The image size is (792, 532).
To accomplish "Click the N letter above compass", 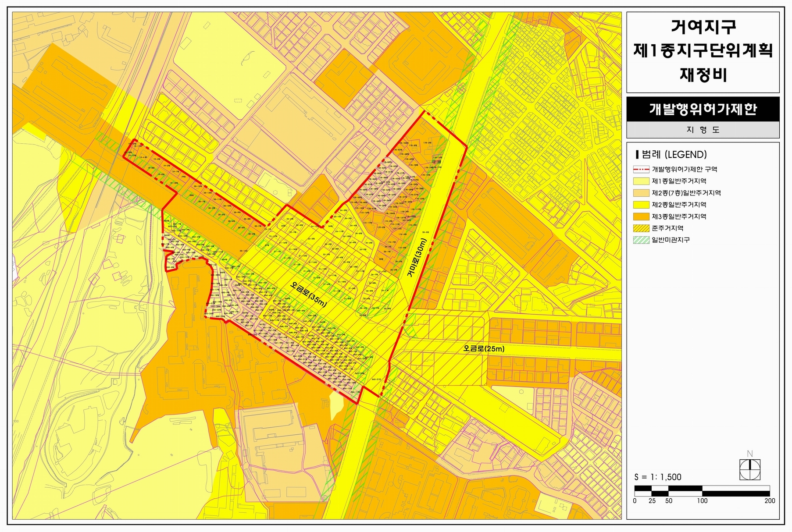I will coord(750,454).
